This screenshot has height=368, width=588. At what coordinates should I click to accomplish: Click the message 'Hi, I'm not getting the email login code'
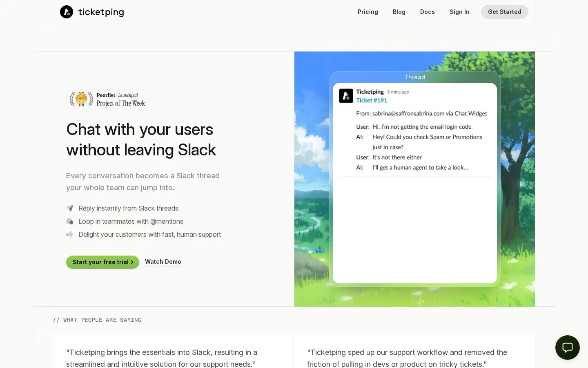pos(422,127)
